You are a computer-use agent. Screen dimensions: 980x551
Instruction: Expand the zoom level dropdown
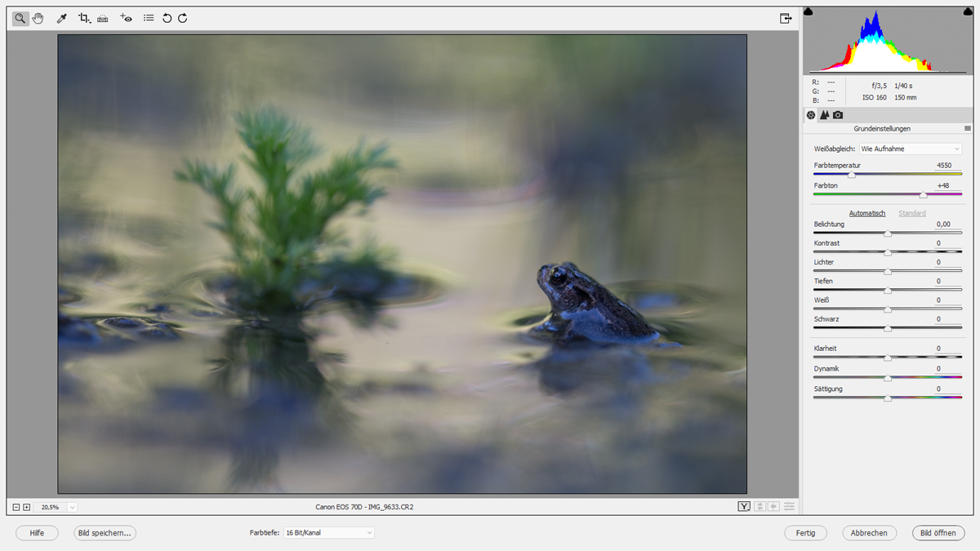tap(72, 507)
